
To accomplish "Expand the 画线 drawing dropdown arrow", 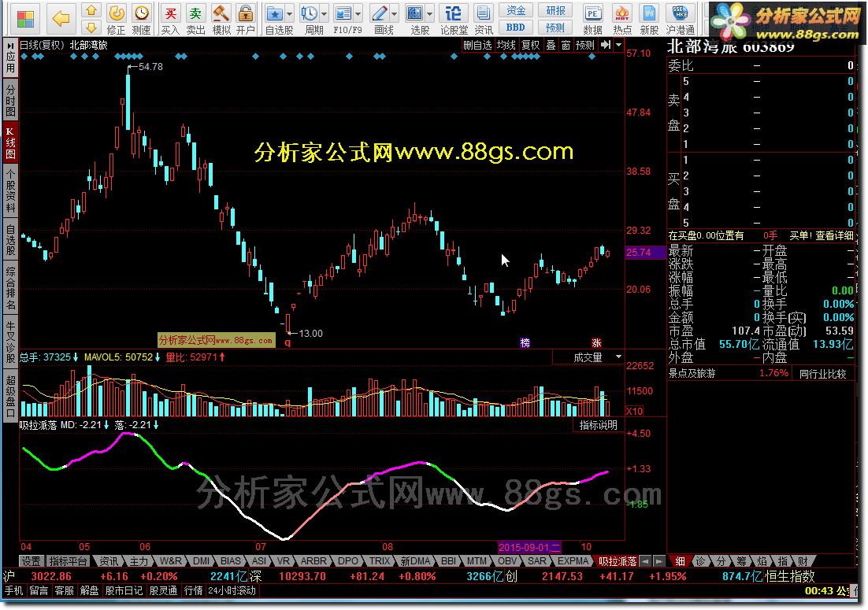I will [394, 13].
